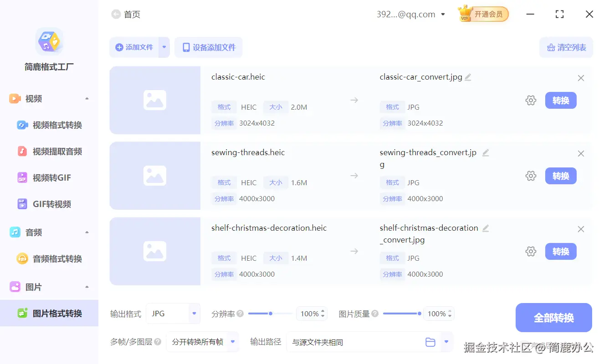Select the 图片 category in sidebar
This screenshot has width=604, height=364.
click(33, 287)
